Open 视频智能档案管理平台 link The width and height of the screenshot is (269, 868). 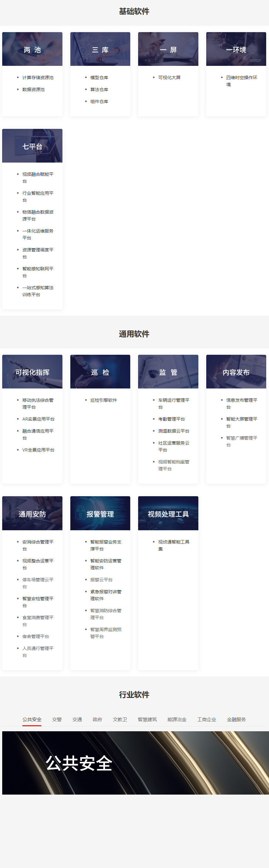click(x=173, y=465)
